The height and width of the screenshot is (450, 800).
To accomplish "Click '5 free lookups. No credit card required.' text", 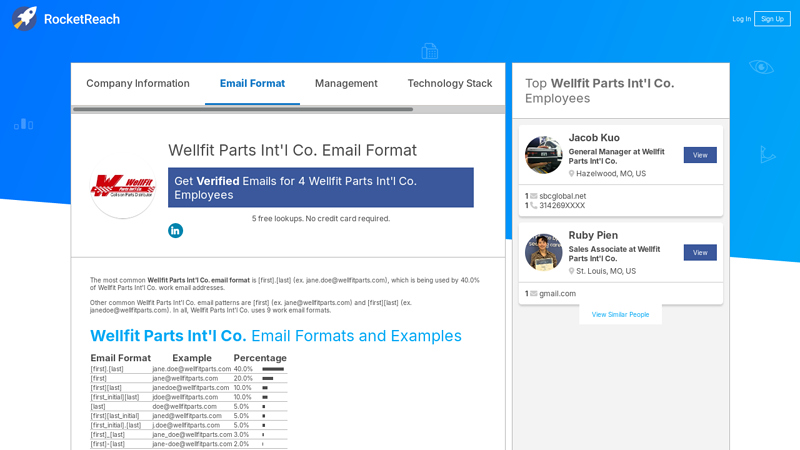I will point(321,218).
